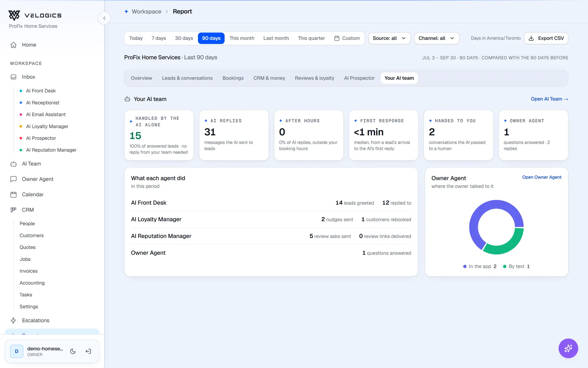Image resolution: width=588 pixels, height=368 pixels.
Task: Switch to the Overview tab
Action: 141,78
